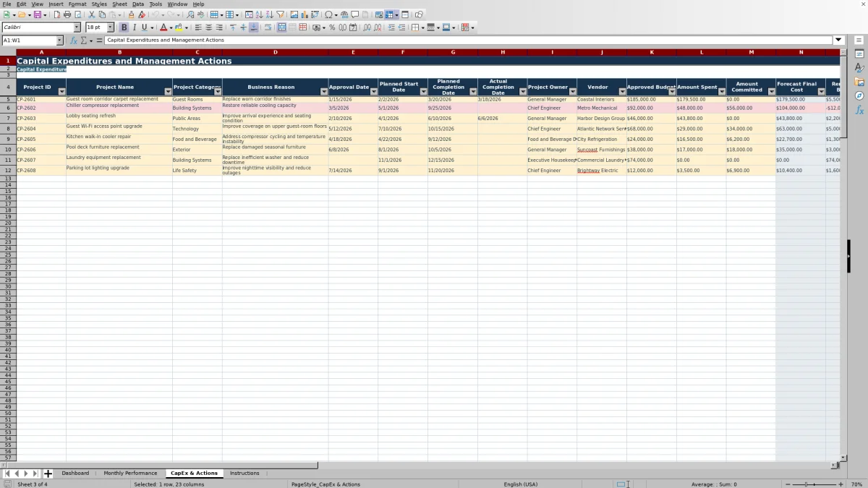Open the Function Wizard fx icon

(x=73, y=40)
